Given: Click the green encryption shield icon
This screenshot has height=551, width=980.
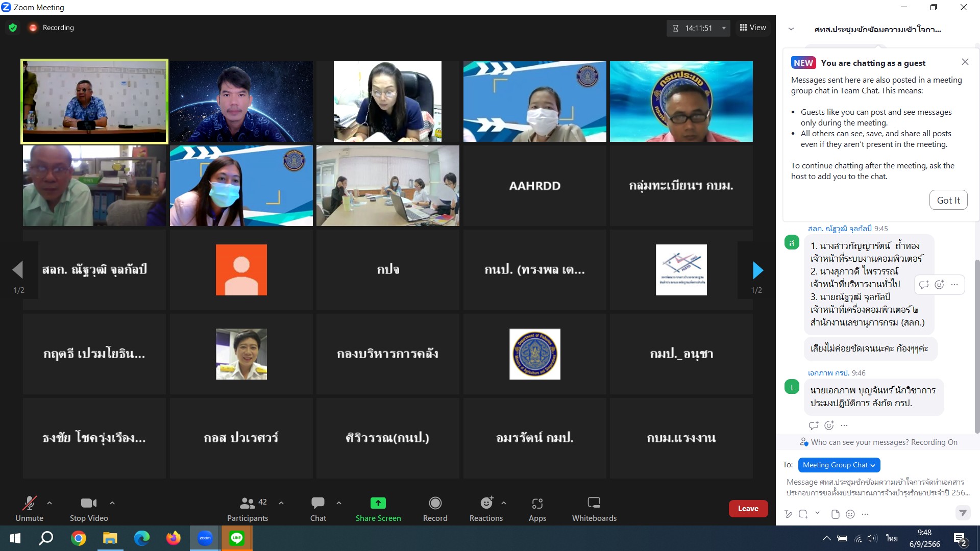Looking at the screenshot, I should pyautogui.click(x=13, y=28).
